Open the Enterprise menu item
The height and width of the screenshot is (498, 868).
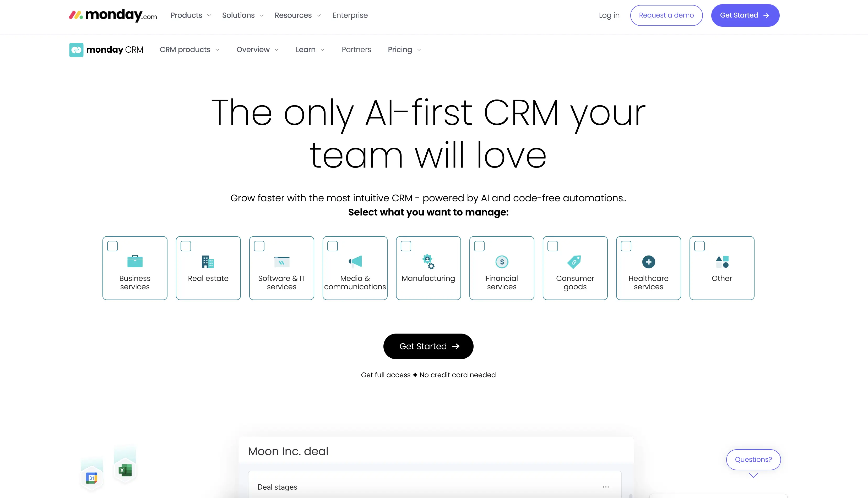(350, 15)
